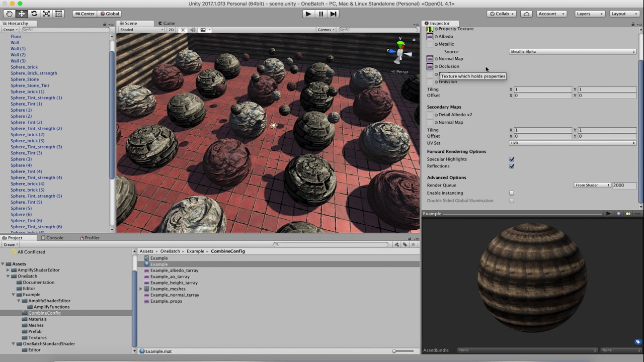644x362 pixels.
Task: Open Collab menu button
Action: point(501,14)
